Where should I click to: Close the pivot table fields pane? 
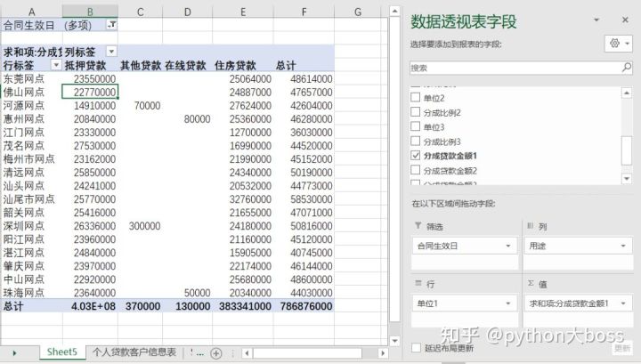coord(625,20)
